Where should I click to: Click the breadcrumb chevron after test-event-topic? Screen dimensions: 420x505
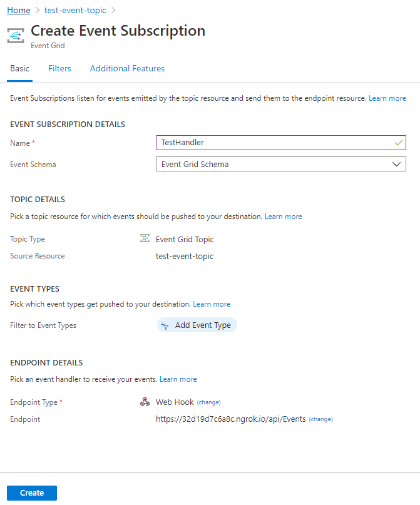(113, 10)
